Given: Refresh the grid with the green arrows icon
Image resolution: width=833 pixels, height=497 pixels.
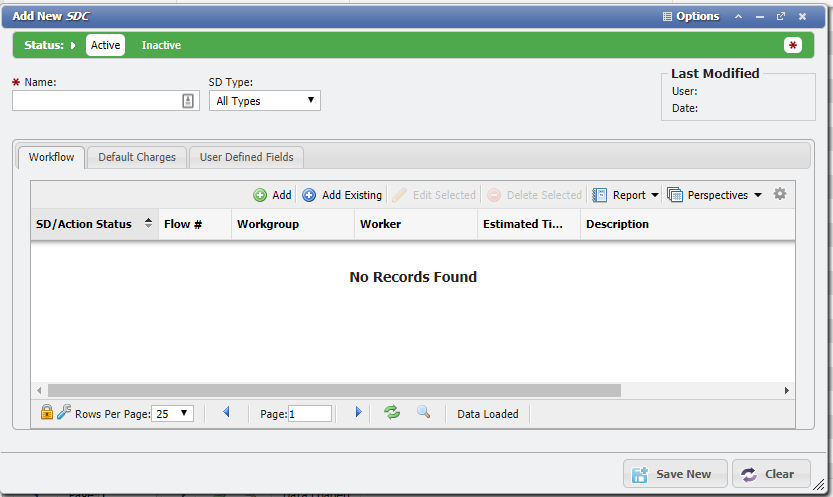Looking at the screenshot, I should coord(392,412).
